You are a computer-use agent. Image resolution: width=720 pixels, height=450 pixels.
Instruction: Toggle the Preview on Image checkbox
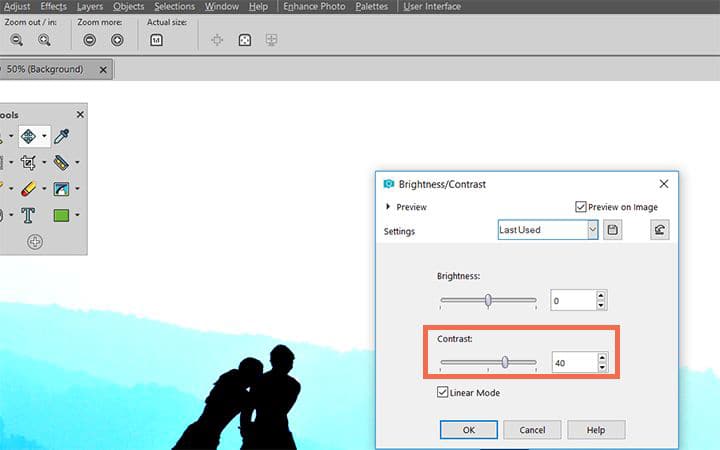[581, 207]
